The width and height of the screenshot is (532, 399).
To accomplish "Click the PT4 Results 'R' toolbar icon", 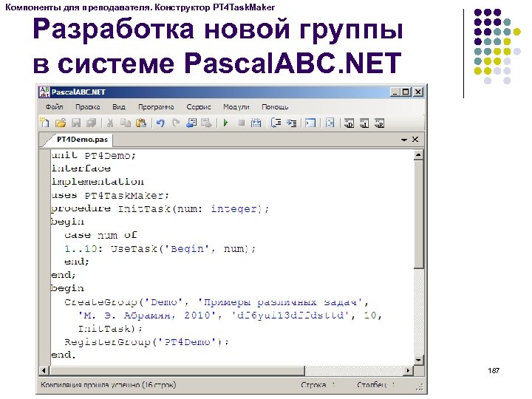I will tap(379, 123).
